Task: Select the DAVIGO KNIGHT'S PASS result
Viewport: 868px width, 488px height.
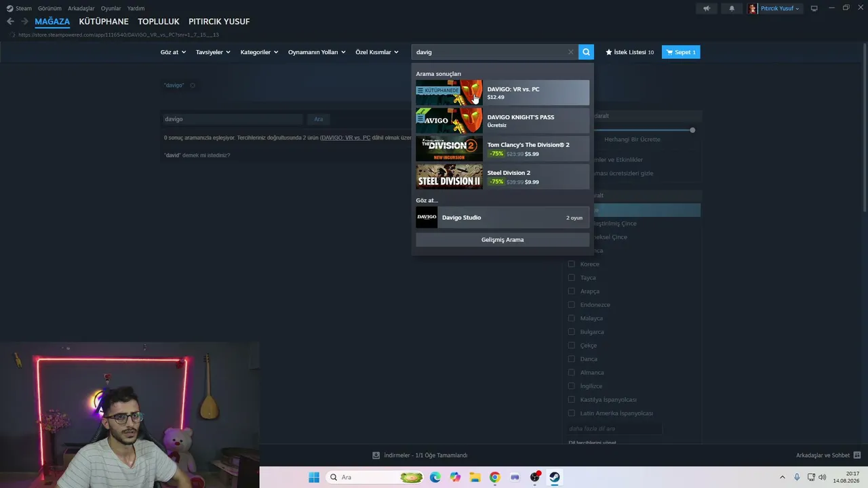Action: pyautogui.click(x=502, y=121)
